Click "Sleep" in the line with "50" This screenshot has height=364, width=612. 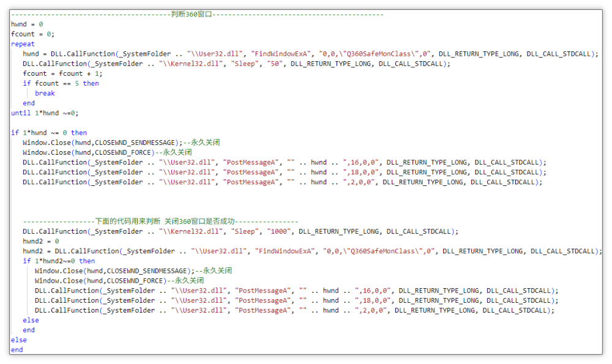(245, 64)
